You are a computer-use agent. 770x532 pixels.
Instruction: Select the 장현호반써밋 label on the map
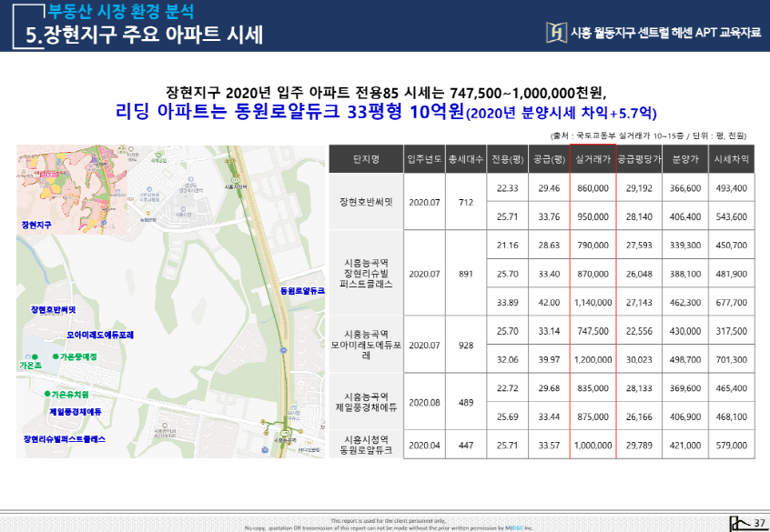point(54,310)
